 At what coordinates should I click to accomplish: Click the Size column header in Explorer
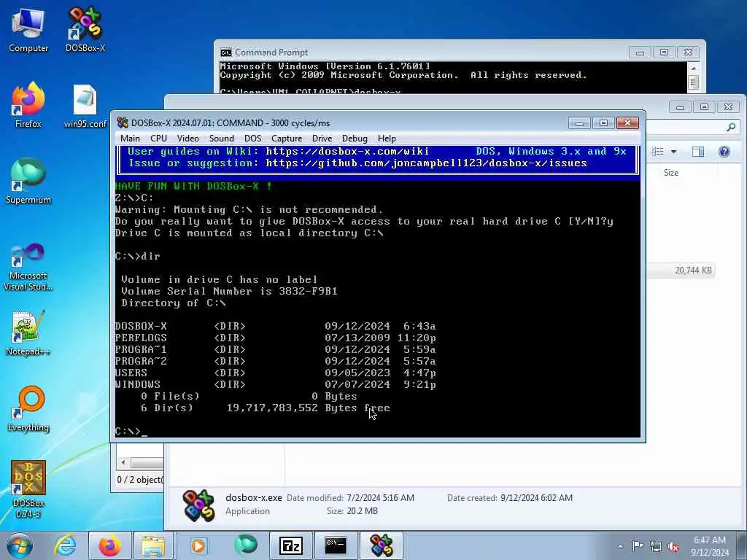pos(671,173)
